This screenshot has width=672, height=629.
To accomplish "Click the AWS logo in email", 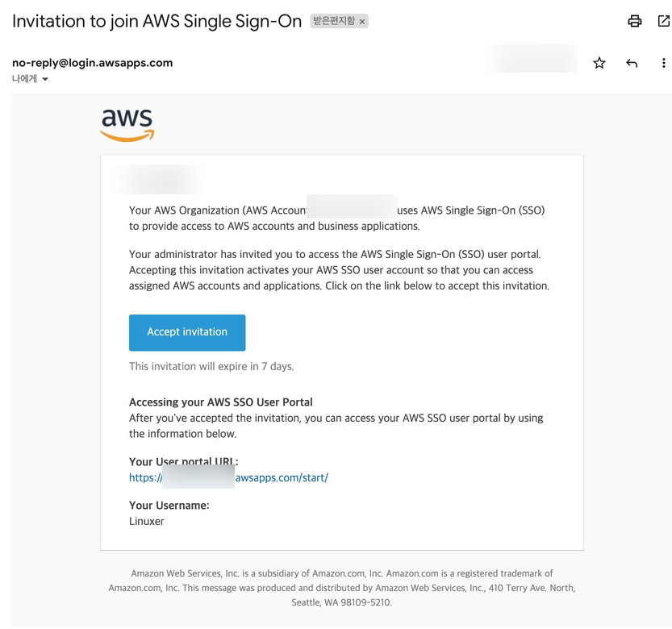I will coord(127,125).
